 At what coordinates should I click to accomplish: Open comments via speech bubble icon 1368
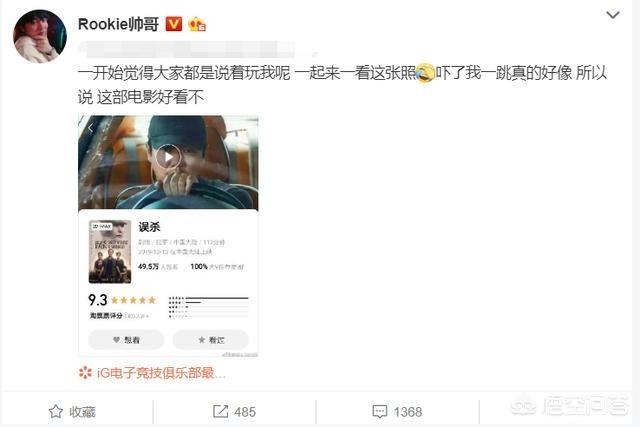(x=380, y=411)
